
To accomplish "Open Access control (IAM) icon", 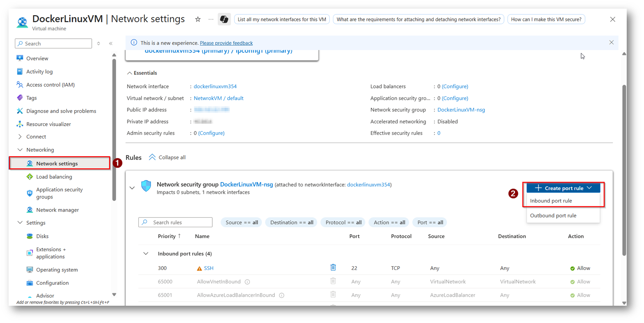I will [20, 85].
